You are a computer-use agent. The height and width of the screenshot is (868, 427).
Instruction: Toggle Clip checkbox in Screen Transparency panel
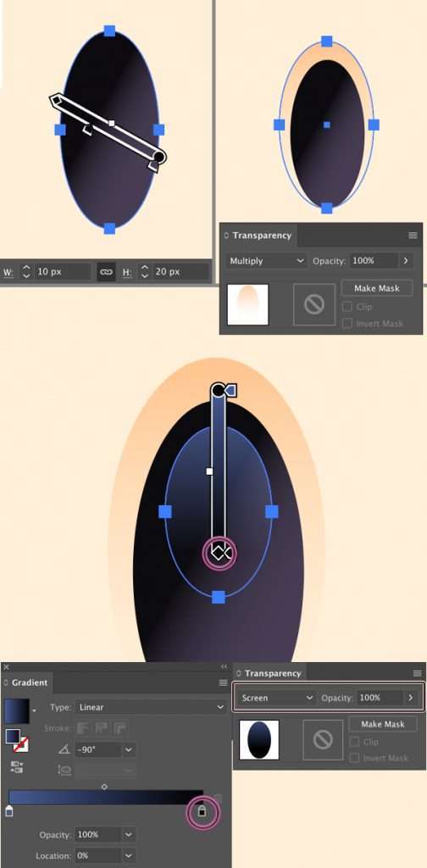tap(354, 742)
